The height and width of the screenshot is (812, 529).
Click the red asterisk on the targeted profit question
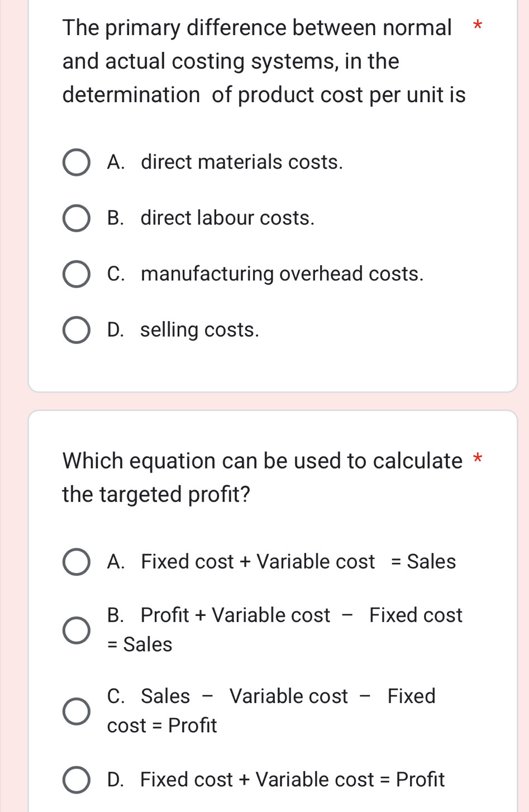(x=477, y=460)
